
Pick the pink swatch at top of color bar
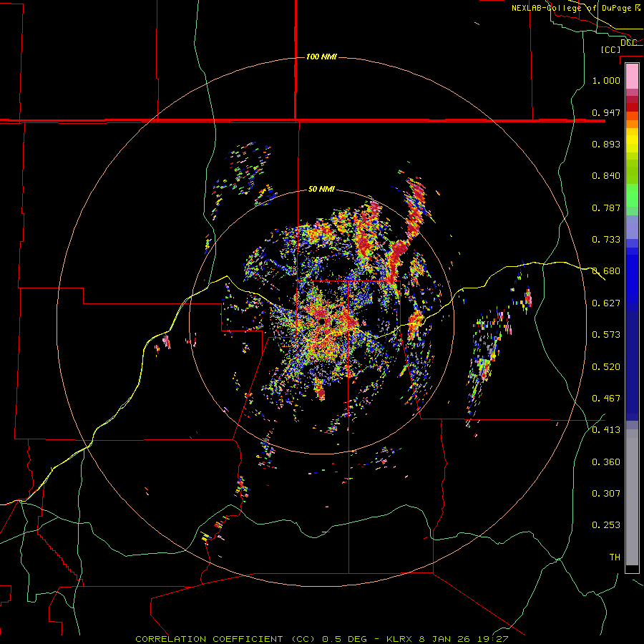coord(632,77)
